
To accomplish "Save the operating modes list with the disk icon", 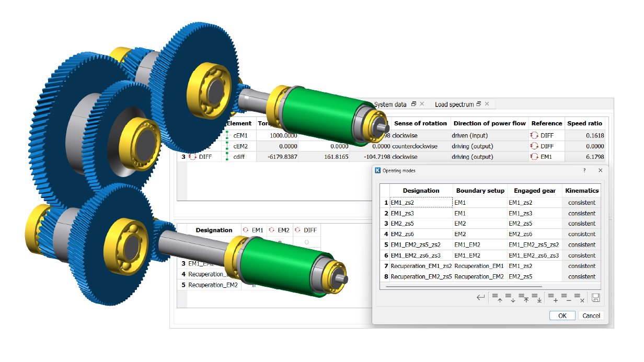I will 596,298.
